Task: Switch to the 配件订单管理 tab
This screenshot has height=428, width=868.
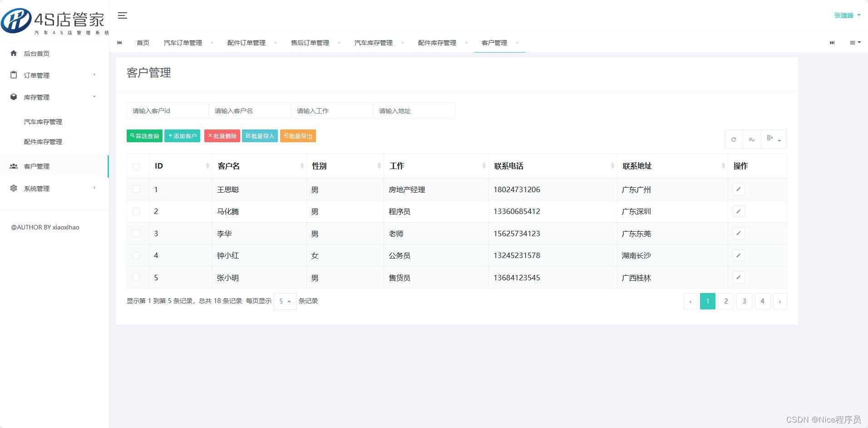Action: 247,43
